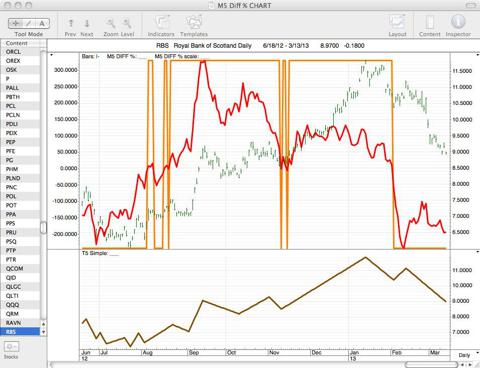
Task: Open triangle menu of TS Simple pane
Action: tap(478, 252)
